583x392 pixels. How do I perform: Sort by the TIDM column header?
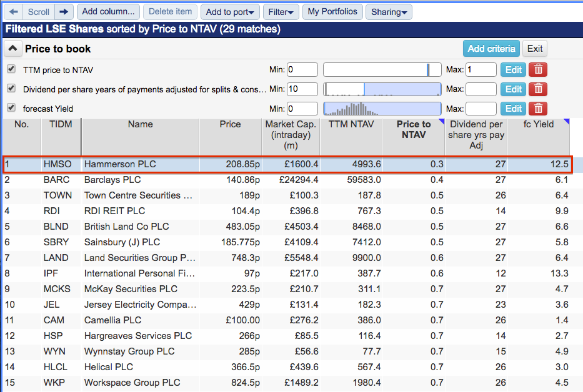tap(61, 136)
